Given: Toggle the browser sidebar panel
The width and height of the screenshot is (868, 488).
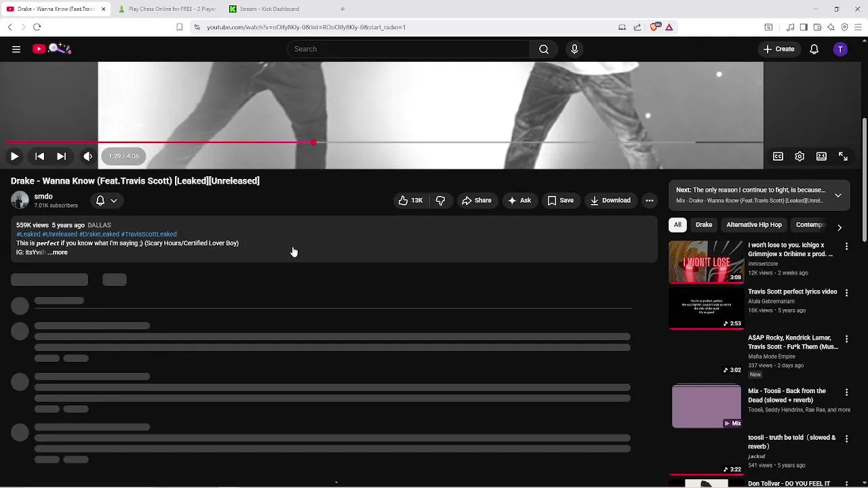Looking at the screenshot, I should pos(804,27).
